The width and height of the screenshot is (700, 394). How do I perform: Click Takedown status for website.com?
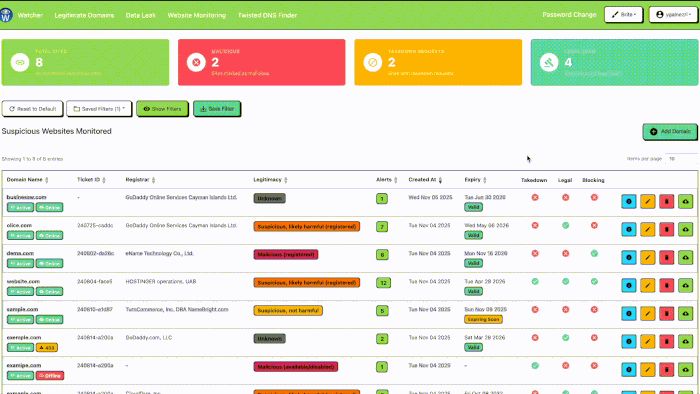coord(535,282)
